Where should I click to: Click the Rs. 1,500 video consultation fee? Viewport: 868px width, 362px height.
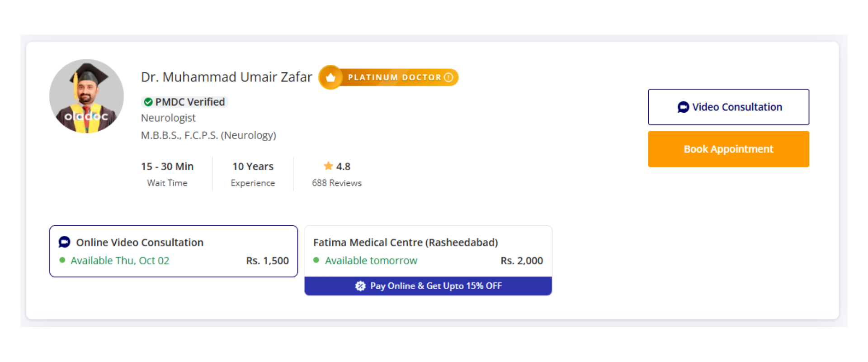[x=267, y=261]
